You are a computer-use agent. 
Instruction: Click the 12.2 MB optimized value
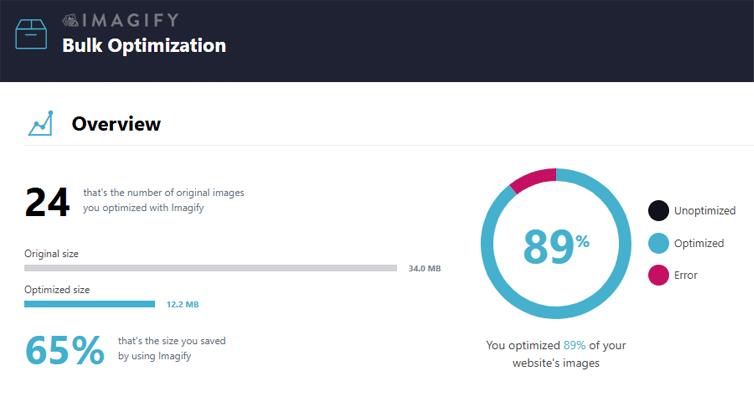coord(182,305)
